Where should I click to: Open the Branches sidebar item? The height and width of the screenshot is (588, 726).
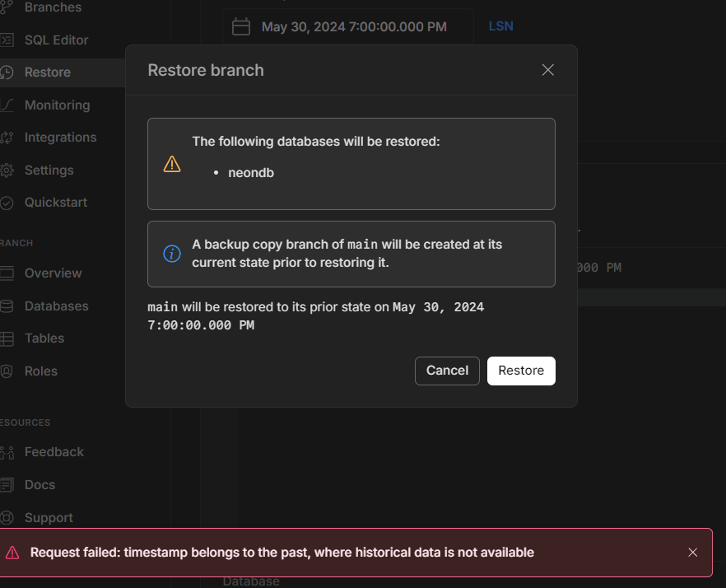pyautogui.click(x=52, y=7)
